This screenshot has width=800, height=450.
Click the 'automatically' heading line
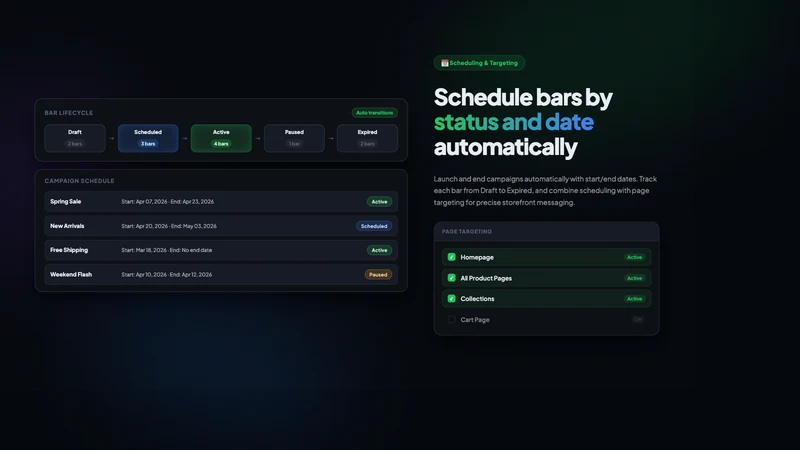pyautogui.click(x=506, y=147)
